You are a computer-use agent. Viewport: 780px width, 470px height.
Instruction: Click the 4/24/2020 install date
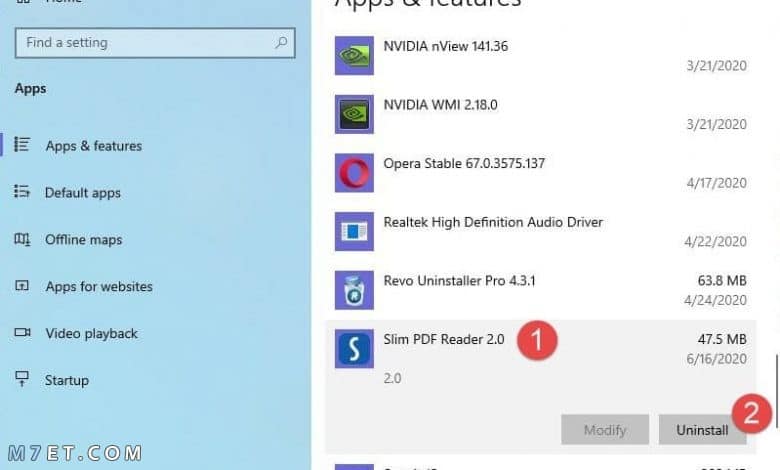[715, 300]
